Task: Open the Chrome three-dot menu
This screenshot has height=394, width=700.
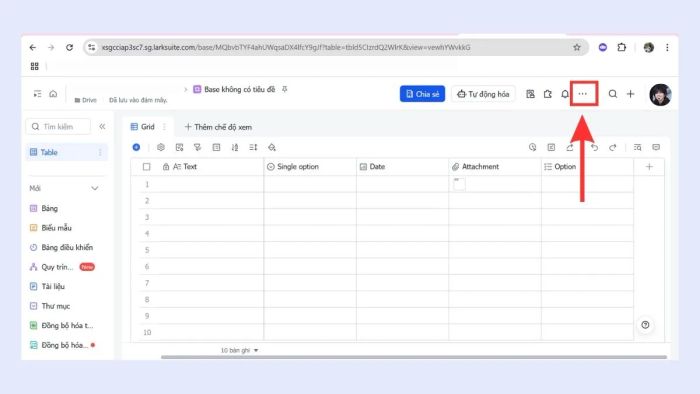Action: tap(667, 47)
